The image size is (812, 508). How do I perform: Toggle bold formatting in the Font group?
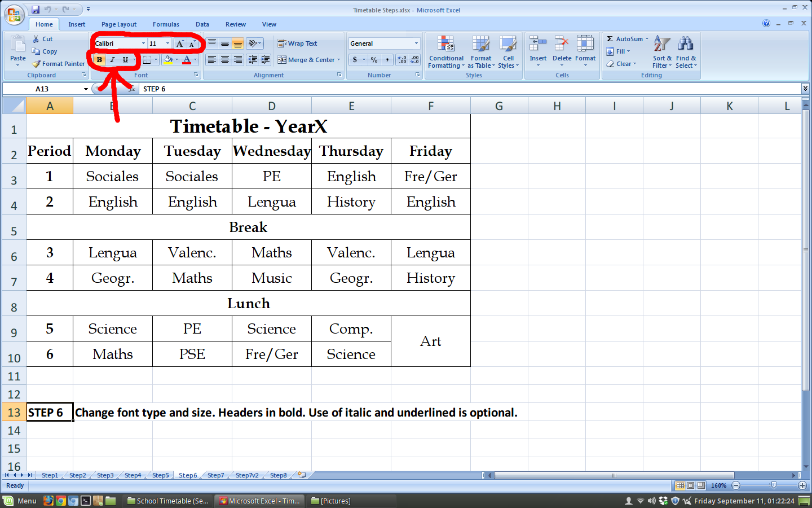tap(99, 59)
